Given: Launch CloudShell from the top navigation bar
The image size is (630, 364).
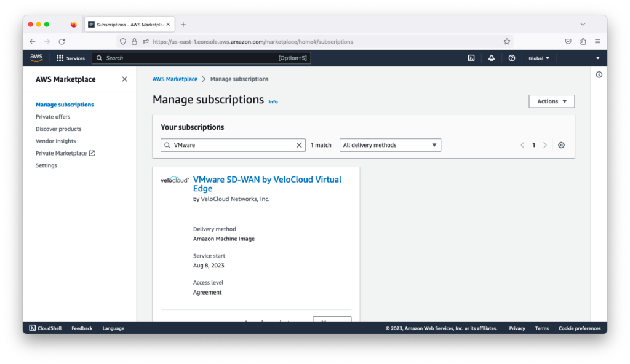Looking at the screenshot, I should (x=471, y=57).
